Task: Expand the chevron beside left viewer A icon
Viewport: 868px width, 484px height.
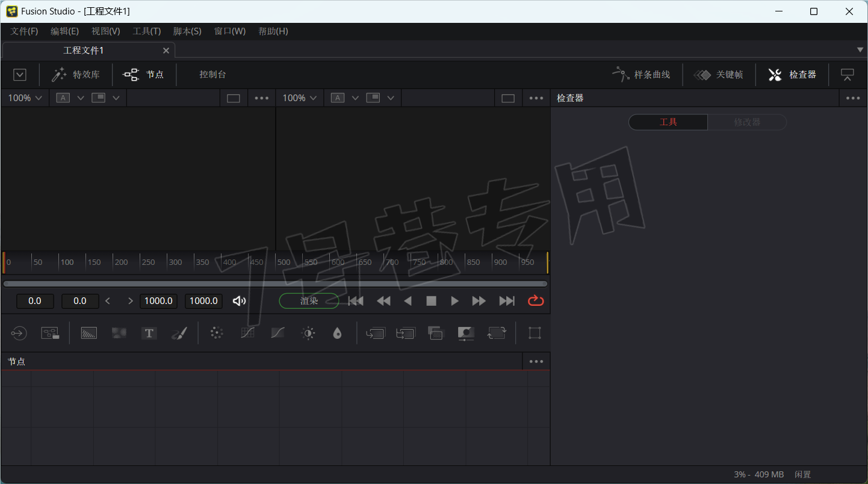Action: [x=81, y=98]
